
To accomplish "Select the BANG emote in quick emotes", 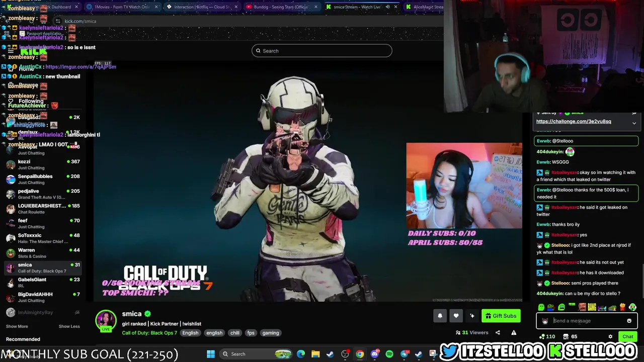I will pos(592,307).
